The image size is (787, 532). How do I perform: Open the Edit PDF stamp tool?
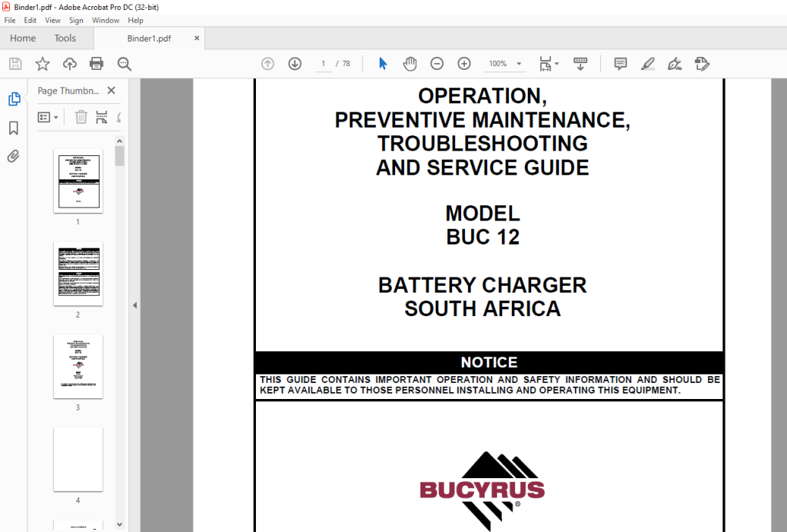[702, 64]
